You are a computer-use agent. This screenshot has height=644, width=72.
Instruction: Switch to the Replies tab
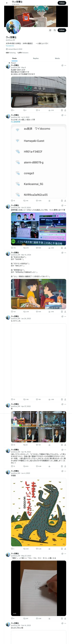36,58
